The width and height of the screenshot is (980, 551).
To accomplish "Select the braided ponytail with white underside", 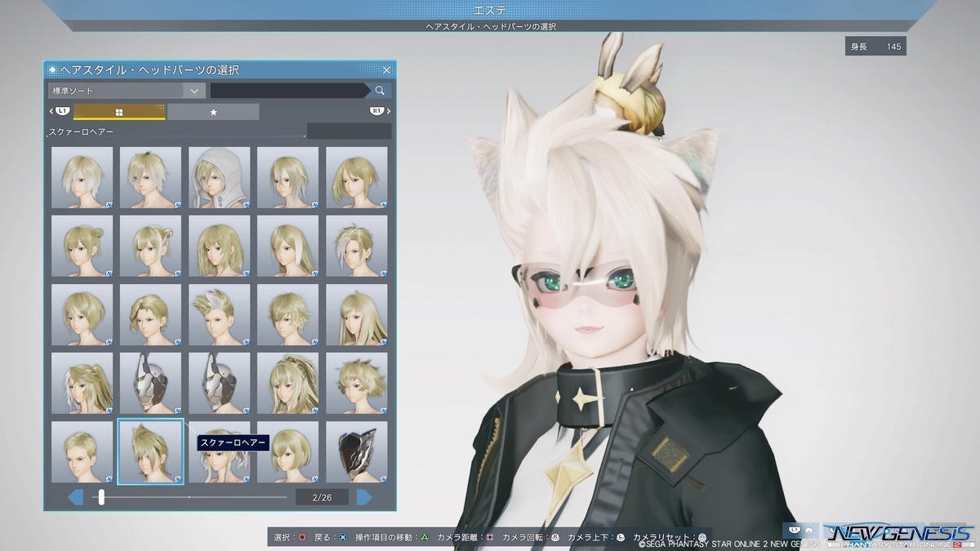I will click(x=82, y=383).
